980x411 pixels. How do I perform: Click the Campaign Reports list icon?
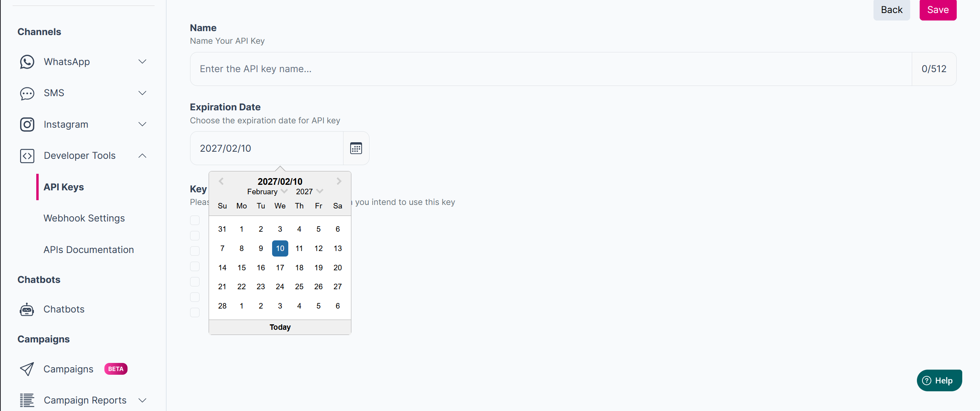(x=27, y=400)
